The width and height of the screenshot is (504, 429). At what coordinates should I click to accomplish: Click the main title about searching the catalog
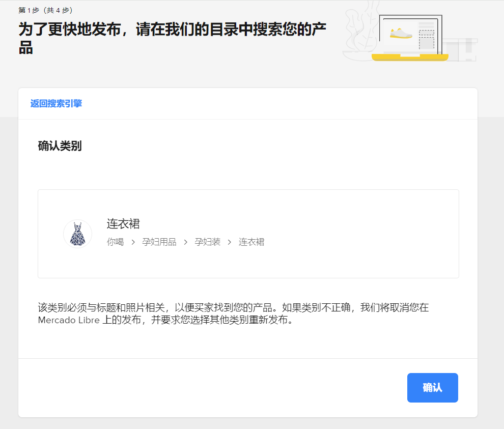point(172,38)
